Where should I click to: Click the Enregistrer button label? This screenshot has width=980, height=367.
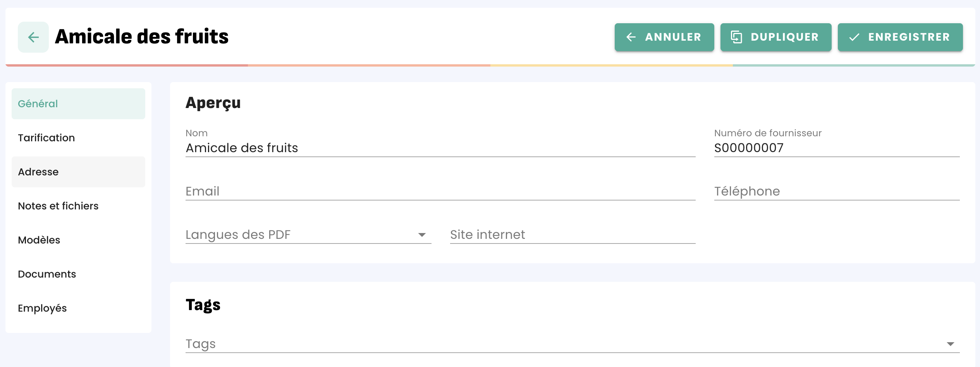pos(909,37)
